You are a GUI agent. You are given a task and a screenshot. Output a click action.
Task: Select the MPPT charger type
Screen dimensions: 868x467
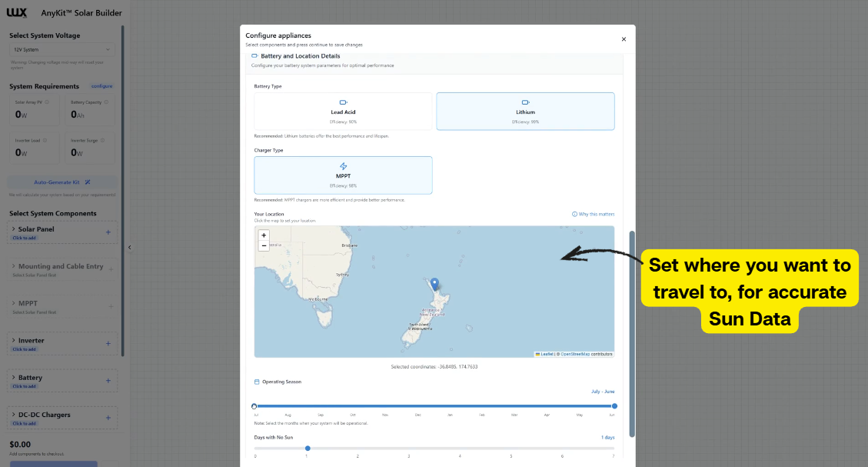[343, 175]
